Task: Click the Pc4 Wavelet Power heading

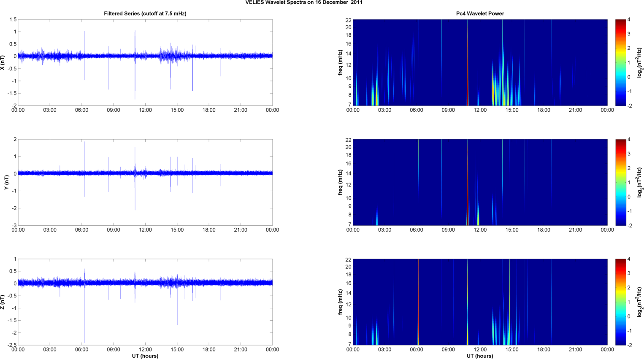Action: (480, 13)
